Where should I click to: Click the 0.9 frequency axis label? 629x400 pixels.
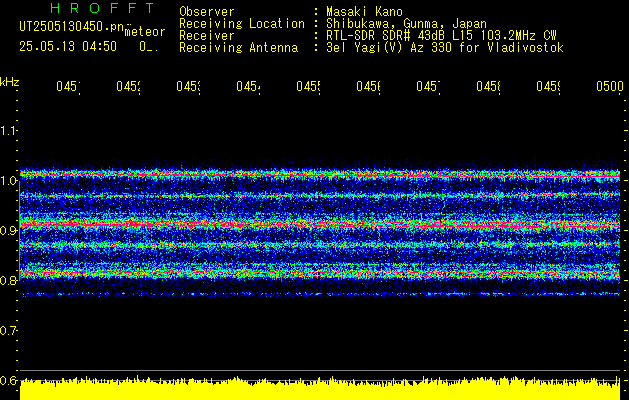pyautogui.click(x=8, y=230)
